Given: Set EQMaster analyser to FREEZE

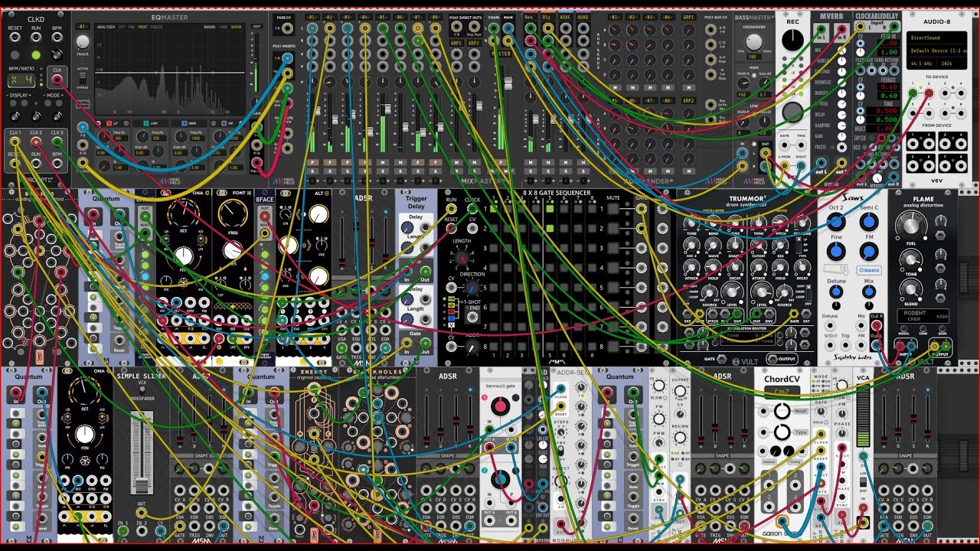Looking at the screenshot, I should (156, 26).
